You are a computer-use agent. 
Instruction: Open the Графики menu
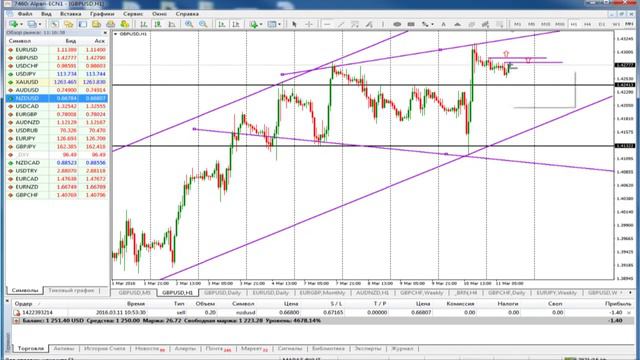[x=102, y=14]
